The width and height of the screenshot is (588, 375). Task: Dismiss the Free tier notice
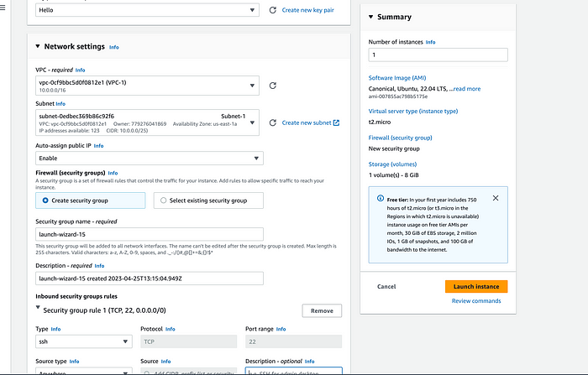click(x=496, y=198)
